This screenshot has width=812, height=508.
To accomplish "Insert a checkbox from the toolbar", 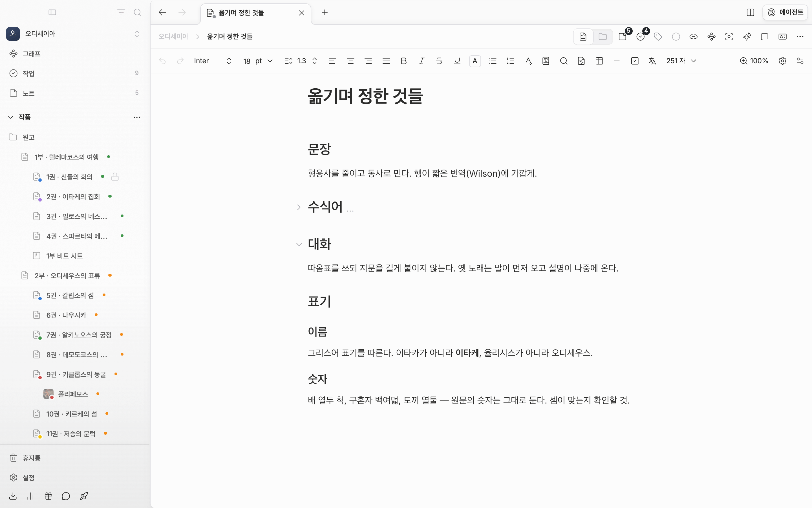I will (634, 61).
